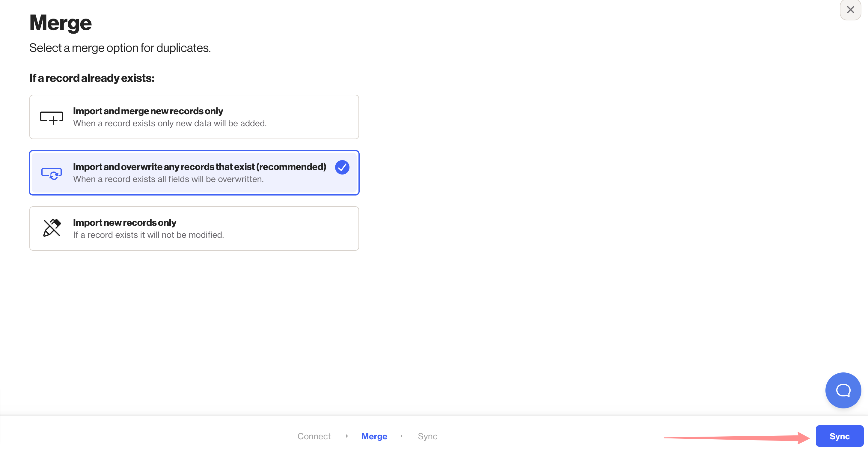This screenshot has height=454, width=868.
Task: Click 'If a record exists it will not be modified.'
Action: pos(148,235)
